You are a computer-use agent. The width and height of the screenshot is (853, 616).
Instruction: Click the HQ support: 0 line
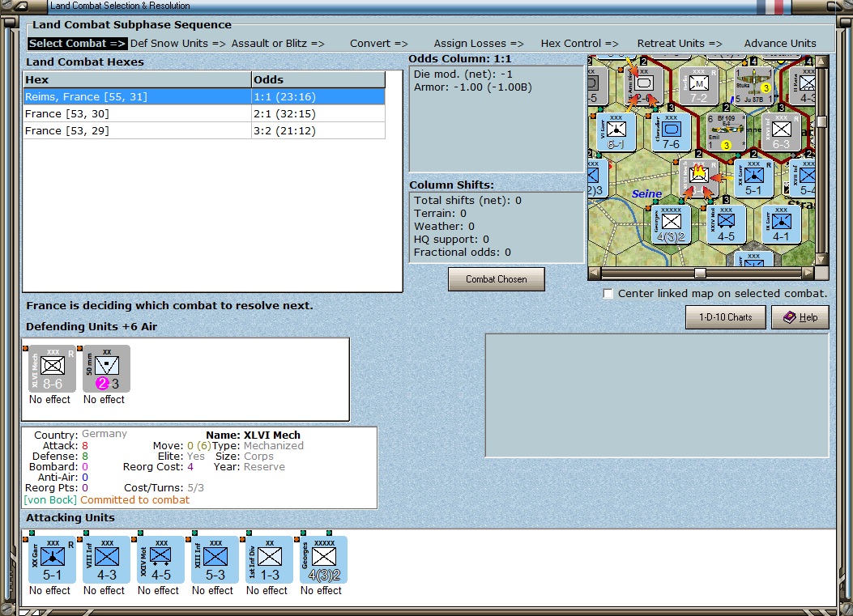click(451, 240)
